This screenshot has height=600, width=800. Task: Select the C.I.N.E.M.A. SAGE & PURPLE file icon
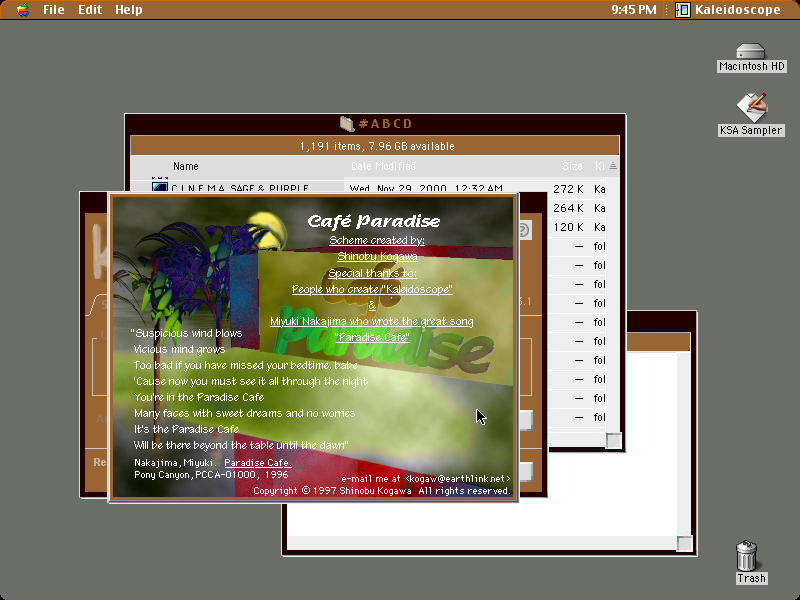click(160, 187)
